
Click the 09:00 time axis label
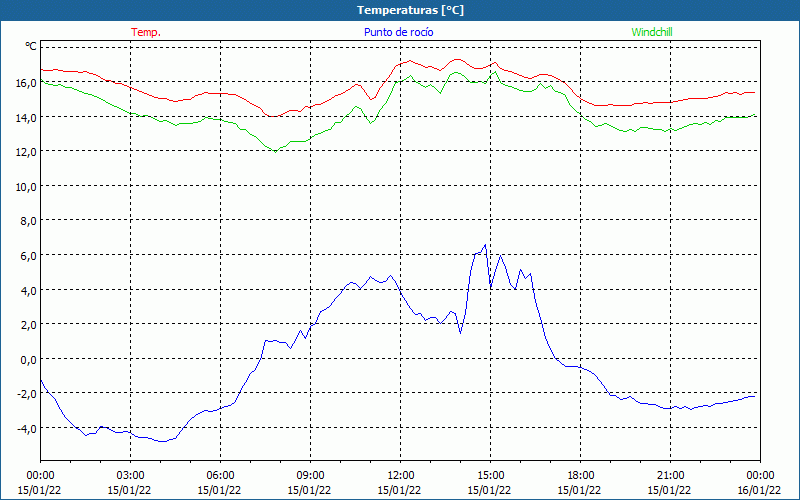pyautogui.click(x=310, y=476)
